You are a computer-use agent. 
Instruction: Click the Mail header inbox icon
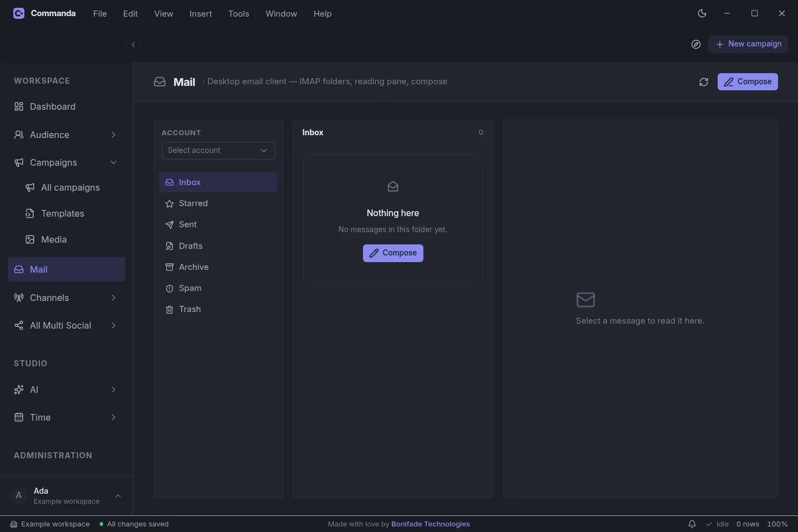pos(160,82)
